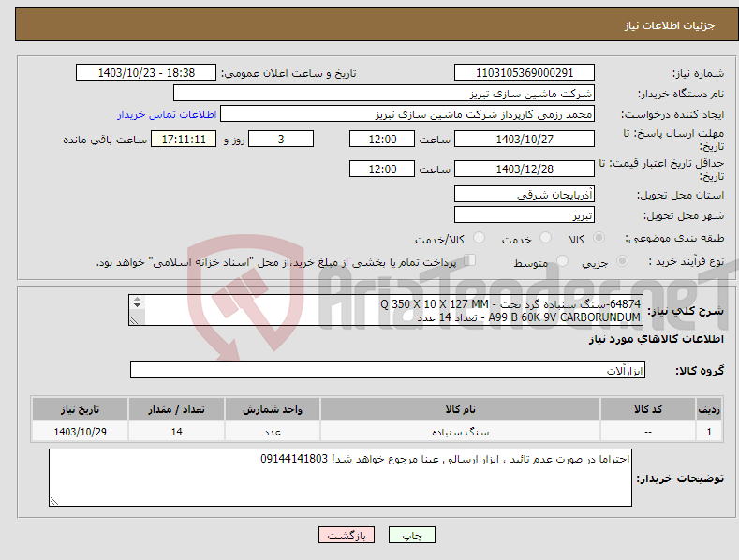Viewport: 739px width, 560px height.
Task: Toggle the treasury bonds payment checkbox
Action: (470, 260)
